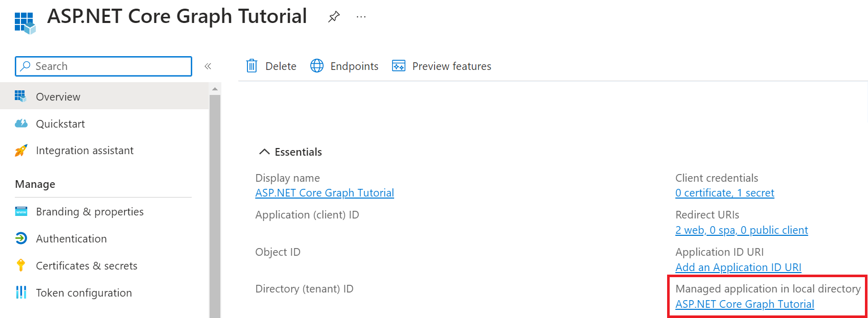Open the Redirect URIs link
Screen dimensions: 868x318
pos(741,230)
